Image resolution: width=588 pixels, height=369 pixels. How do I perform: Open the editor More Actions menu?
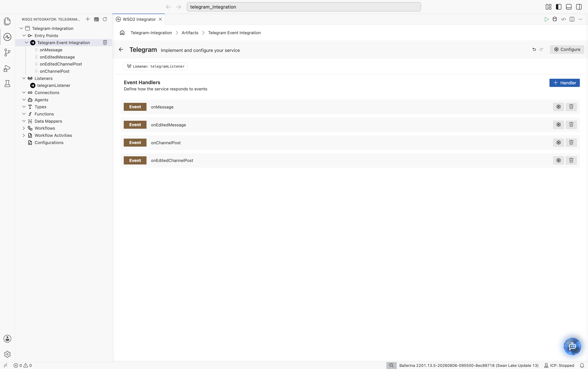(x=580, y=19)
